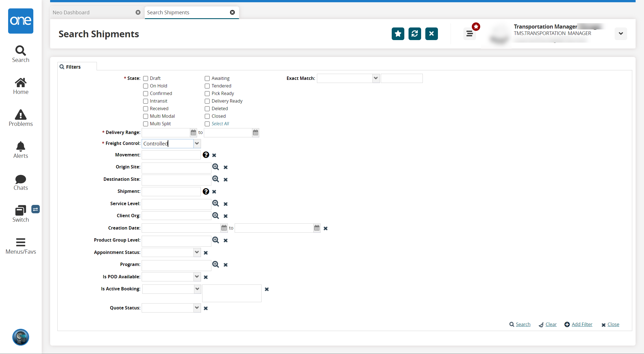Click the hamburger menu icon
The width and height of the screenshot is (644, 354).
[x=470, y=34]
